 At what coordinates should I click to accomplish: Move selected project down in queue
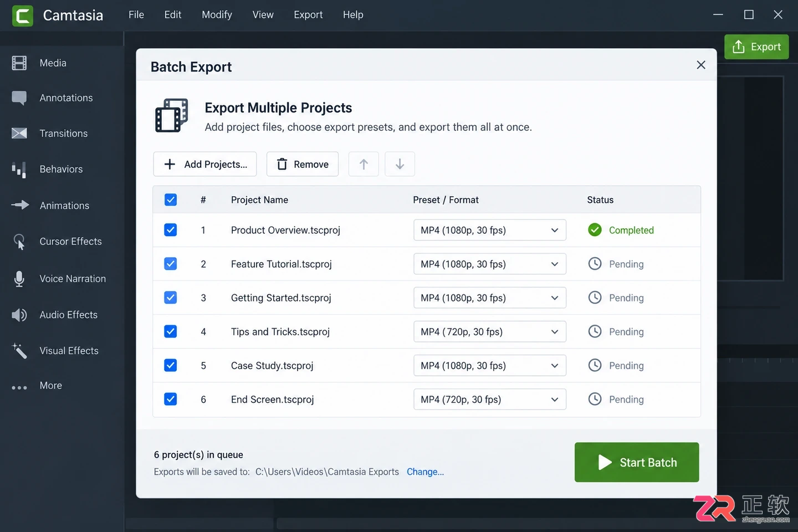coord(400,164)
